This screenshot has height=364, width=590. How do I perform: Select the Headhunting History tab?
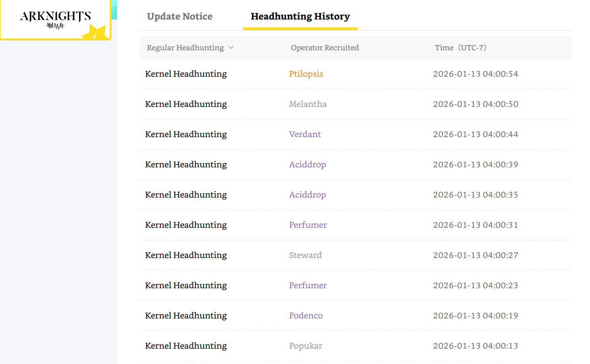300,16
